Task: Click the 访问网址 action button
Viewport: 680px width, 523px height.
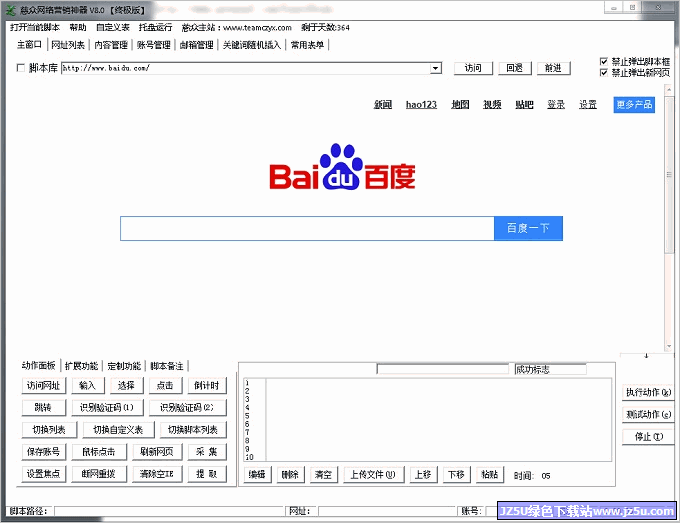Action: pyautogui.click(x=43, y=386)
